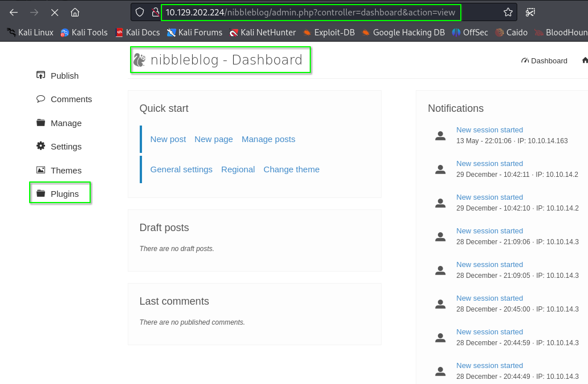Click the nibbleblog - Dashboard title text
The width and height of the screenshot is (588, 384).
[226, 59]
